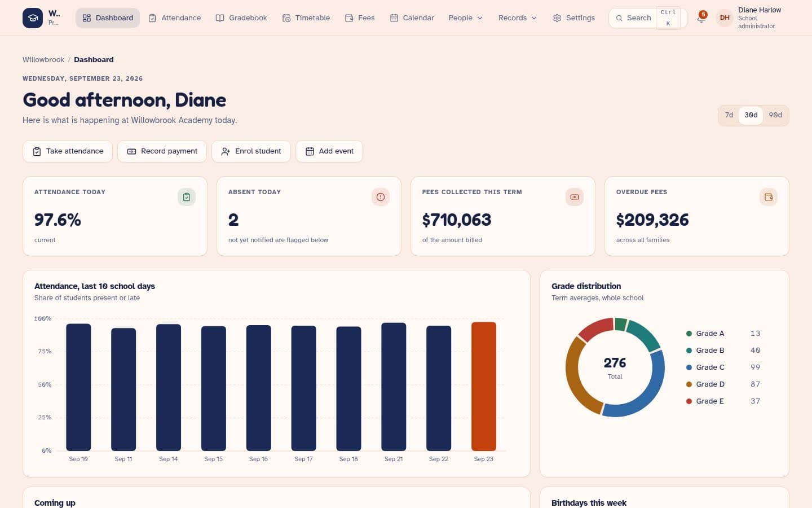Open the Settings page
The width and height of the screenshot is (812, 508).
[x=573, y=18]
